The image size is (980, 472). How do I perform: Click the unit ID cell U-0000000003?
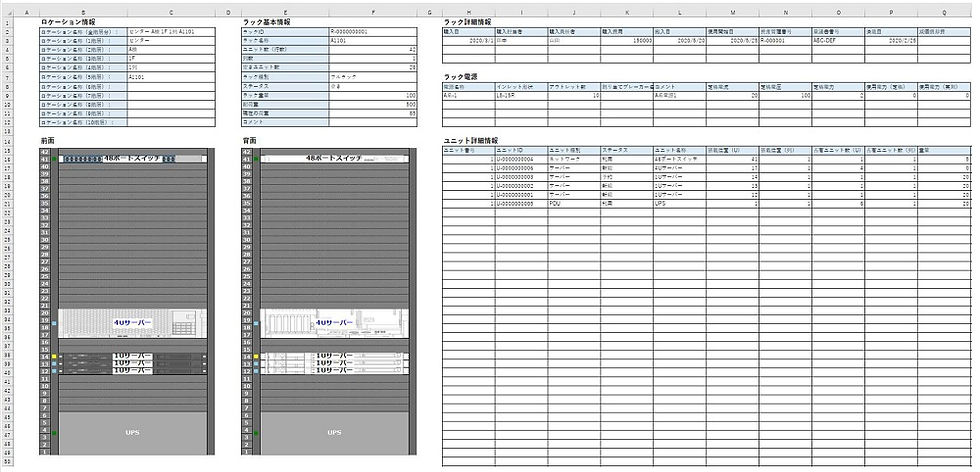pos(521,178)
